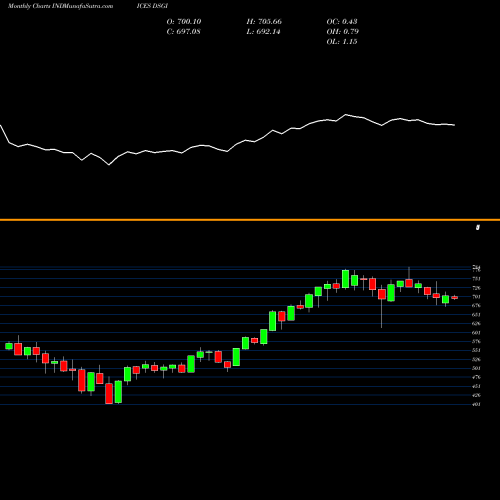Screen dimensions: 500x500
Task: Click the 451 price axis label
Action: tap(476, 386)
